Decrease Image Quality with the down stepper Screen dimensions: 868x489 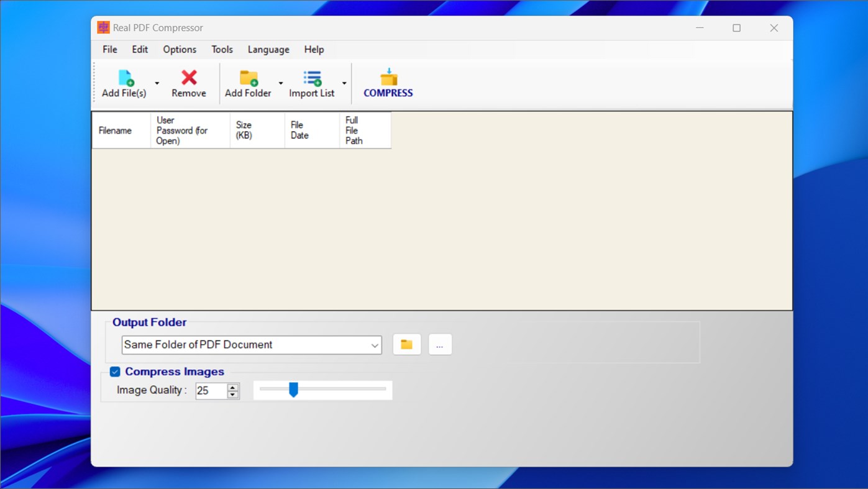(x=233, y=394)
